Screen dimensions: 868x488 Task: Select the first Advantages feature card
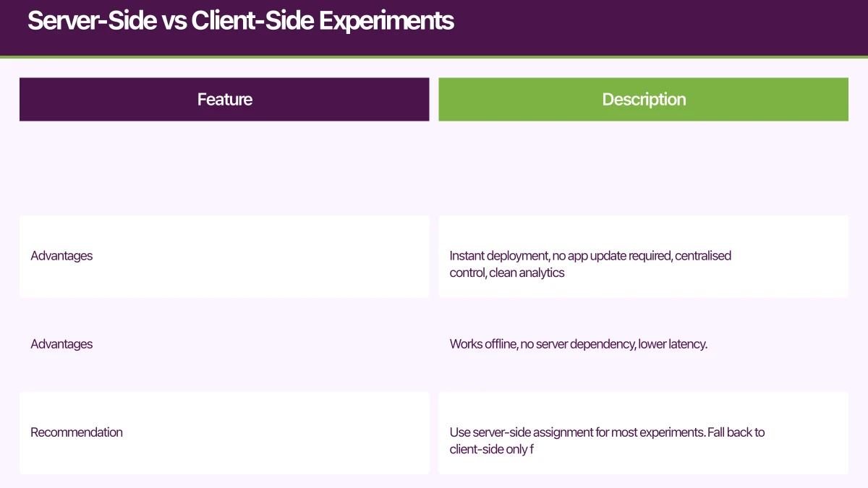pos(224,256)
